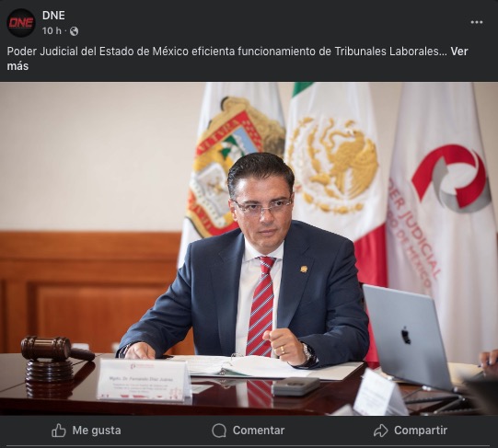
Task: Click the globe public audience icon
Action: 74,31
